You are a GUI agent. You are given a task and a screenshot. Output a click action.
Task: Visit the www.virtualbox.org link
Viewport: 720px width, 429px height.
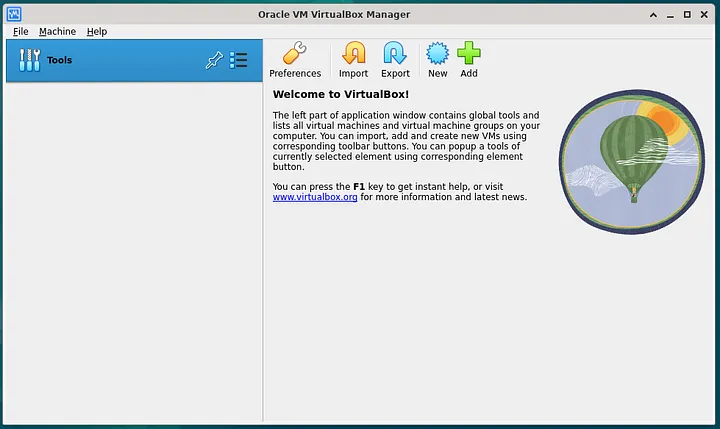(x=315, y=197)
